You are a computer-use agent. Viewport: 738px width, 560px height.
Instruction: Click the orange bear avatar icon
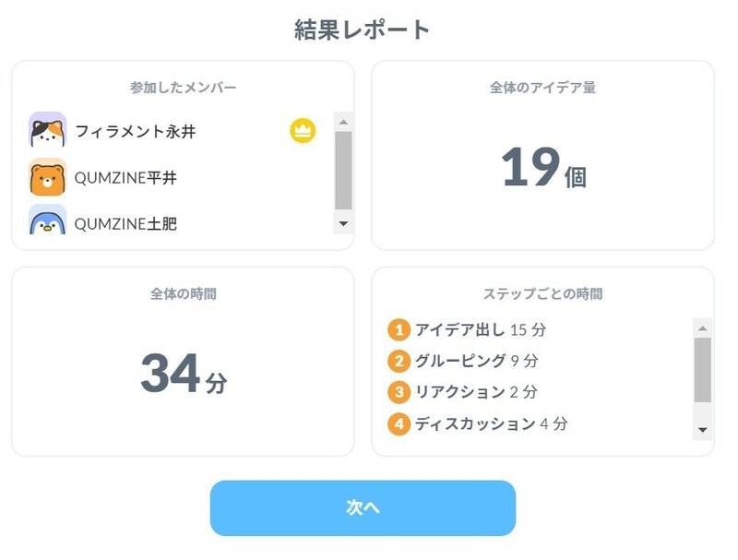pyautogui.click(x=48, y=177)
